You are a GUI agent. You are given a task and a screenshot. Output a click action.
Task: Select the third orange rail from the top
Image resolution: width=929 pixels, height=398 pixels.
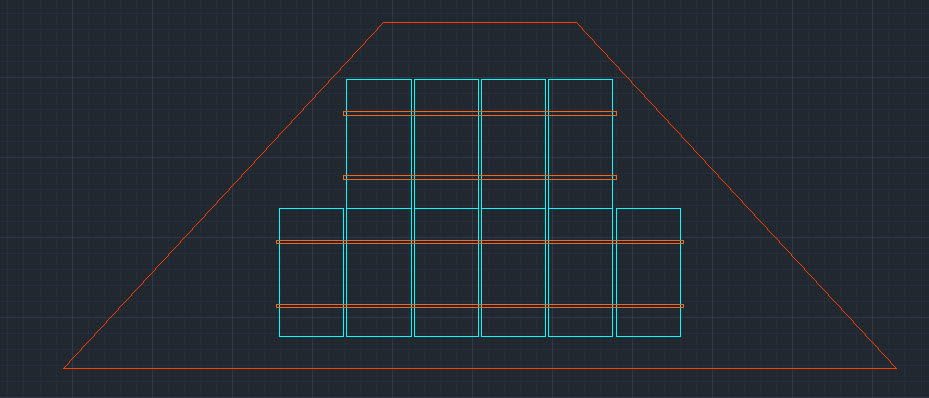(480, 242)
